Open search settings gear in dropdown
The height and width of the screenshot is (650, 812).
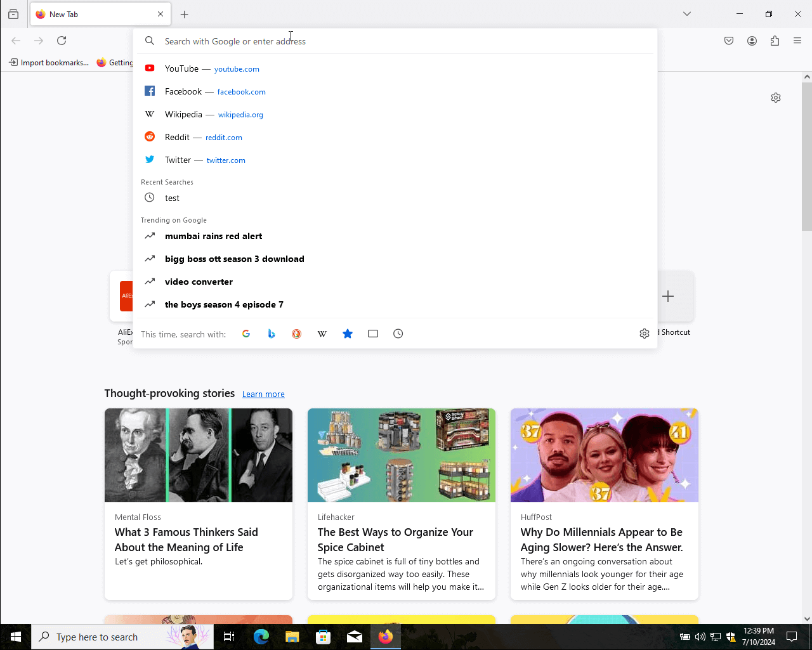645,334
